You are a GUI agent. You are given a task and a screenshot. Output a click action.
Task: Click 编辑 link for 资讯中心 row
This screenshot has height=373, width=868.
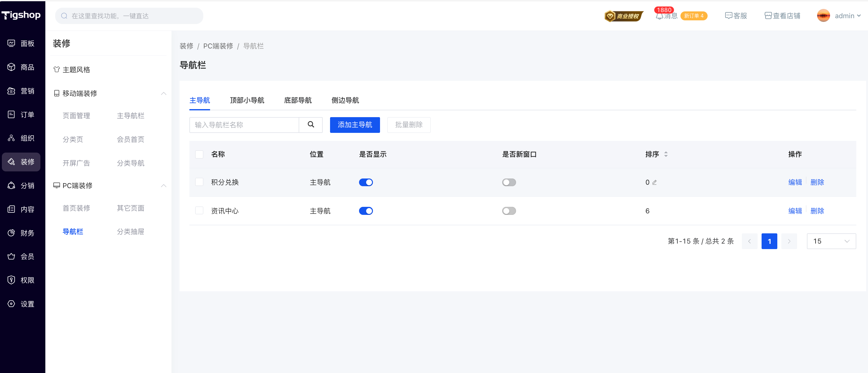(x=795, y=211)
